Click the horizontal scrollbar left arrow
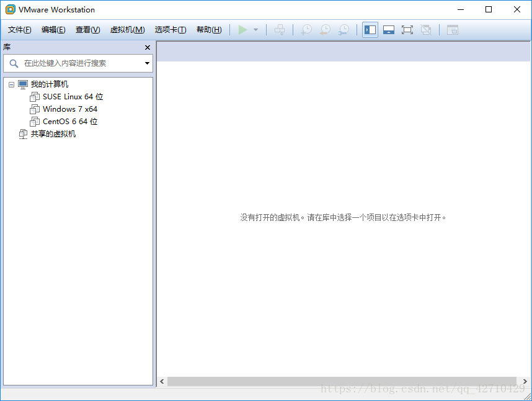 pos(162,381)
